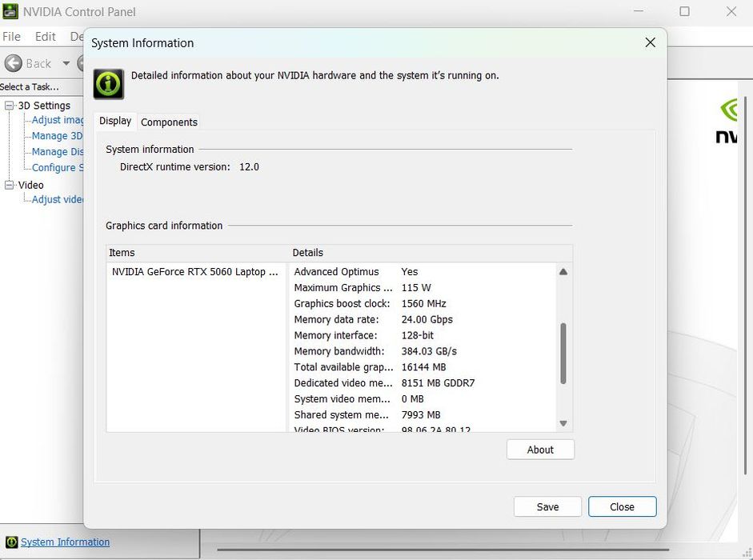Open the File menu
Viewport: 753px width, 560px height.
click(11, 37)
